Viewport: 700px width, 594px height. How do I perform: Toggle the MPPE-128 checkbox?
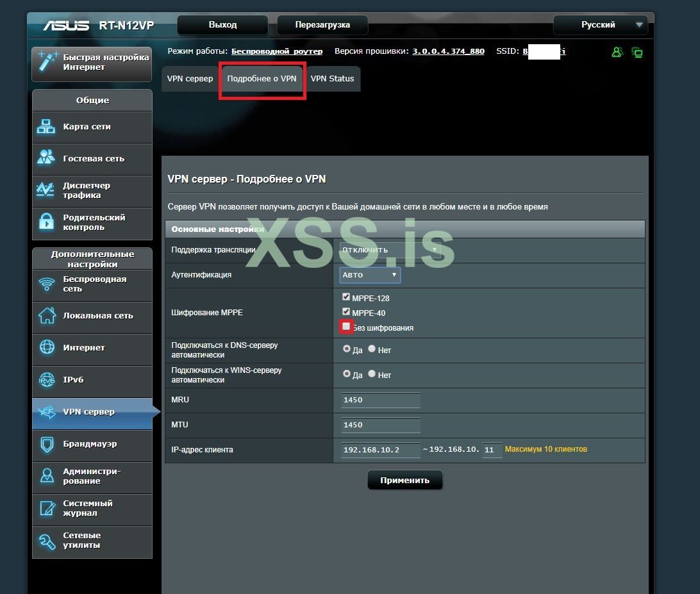(346, 297)
